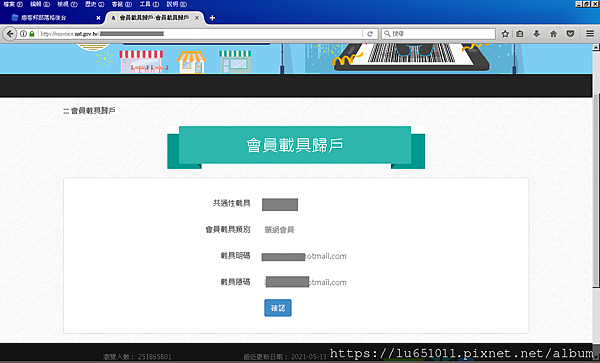Open the 檢視 menu
This screenshot has width=600, height=363.
click(67, 4)
